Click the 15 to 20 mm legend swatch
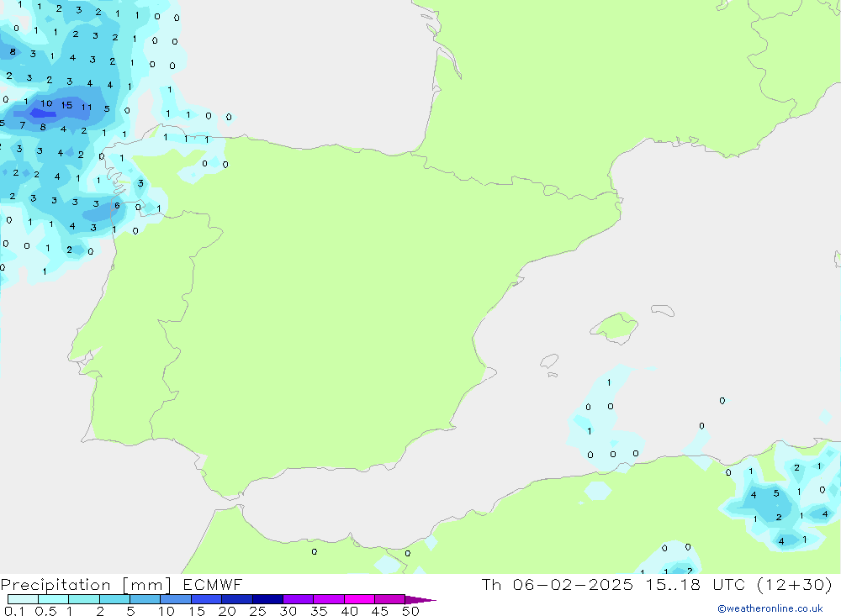 click(x=207, y=599)
